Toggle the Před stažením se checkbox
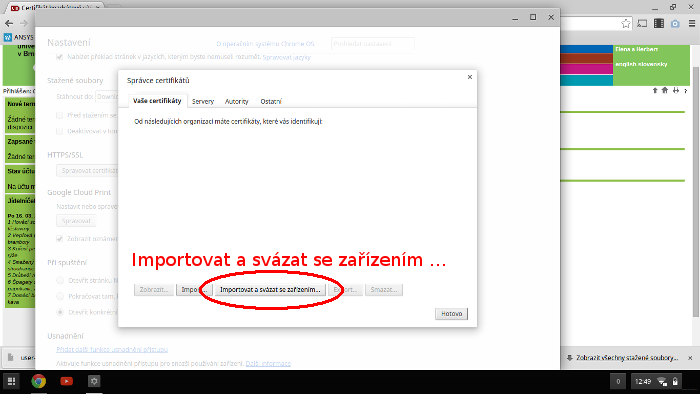This screenshot has width=700, height=394. 59,116
